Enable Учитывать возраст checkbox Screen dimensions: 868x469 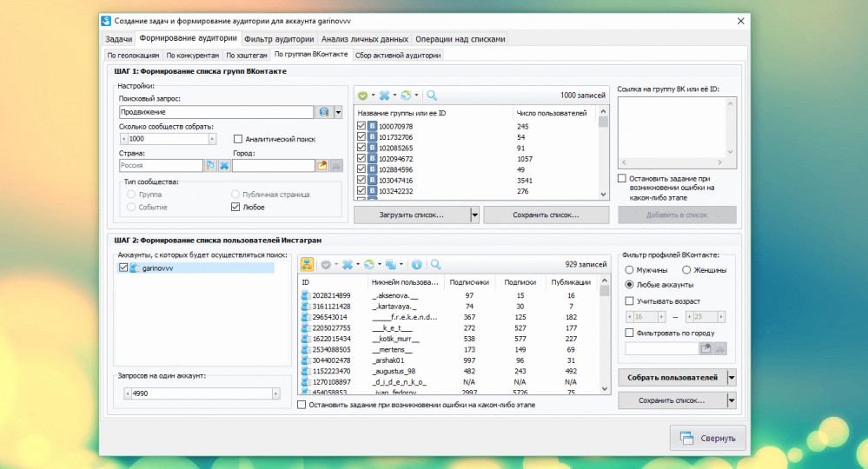(x=629, y=301)
